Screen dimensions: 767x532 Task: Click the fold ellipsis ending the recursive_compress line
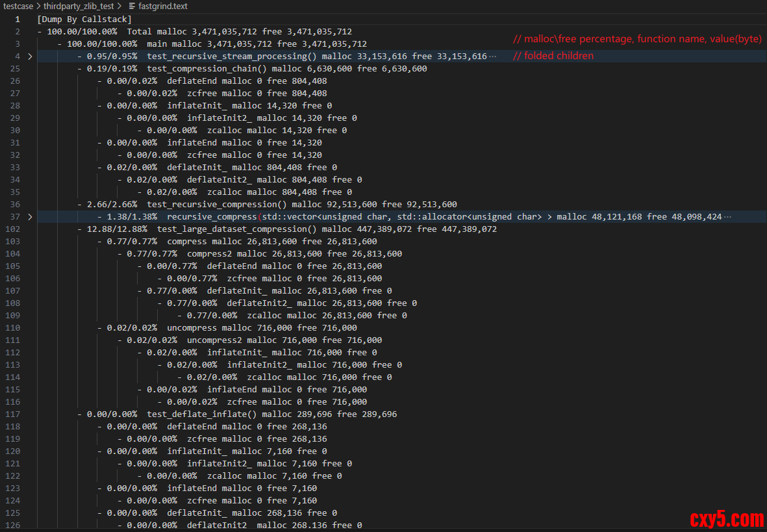click(x=727, y=216)
